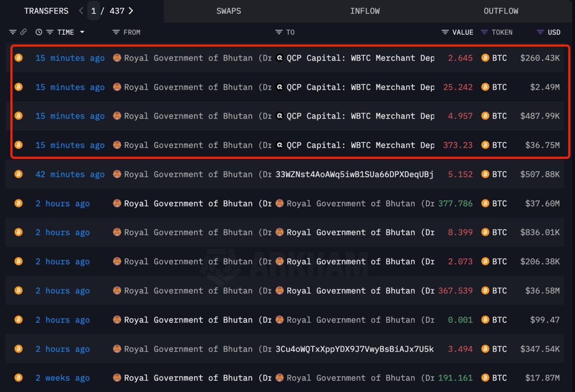The image size is (575, 392).
Task: Click QCP Capital logo on 4.957 BTC row
Action: [279, 116]
